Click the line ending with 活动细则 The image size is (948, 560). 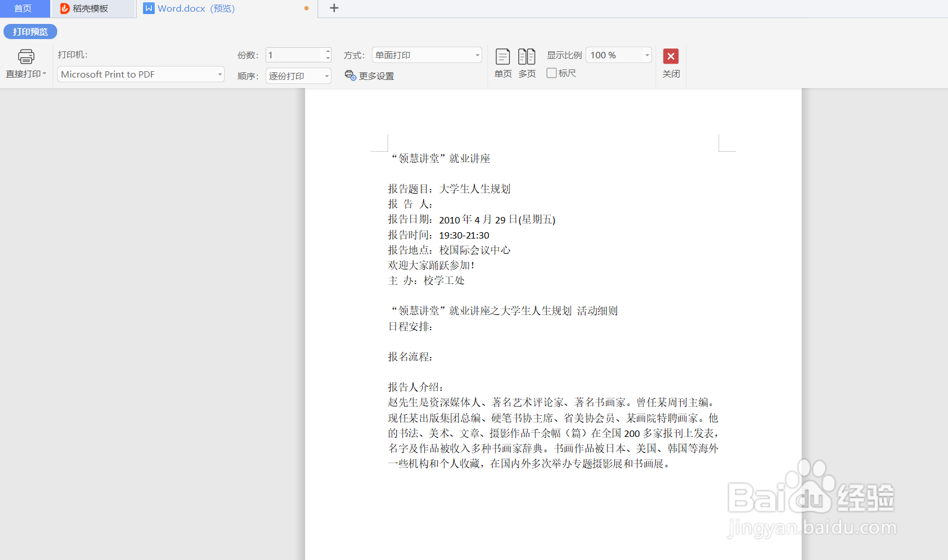point(503,310)
